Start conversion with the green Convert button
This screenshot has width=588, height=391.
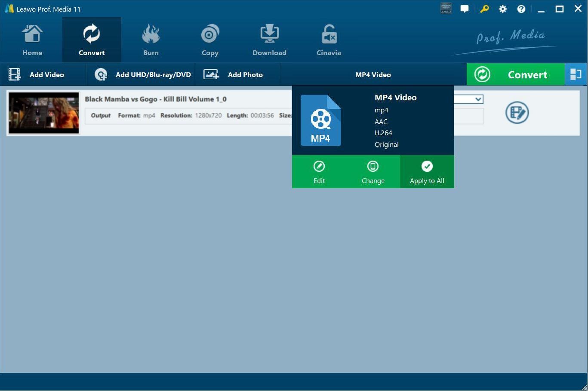point(515,74)
